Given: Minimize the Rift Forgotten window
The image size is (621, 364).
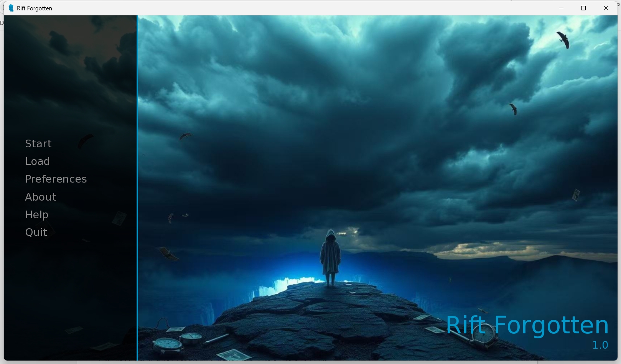Looking at the screenshot, I should pyautogui.click(x=561, y=8).
